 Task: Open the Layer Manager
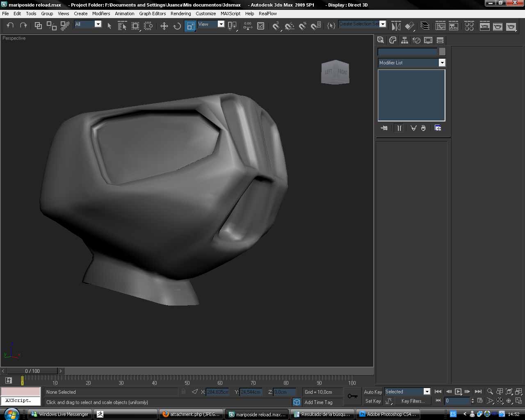pyautogui.click(x=425, y=25)
